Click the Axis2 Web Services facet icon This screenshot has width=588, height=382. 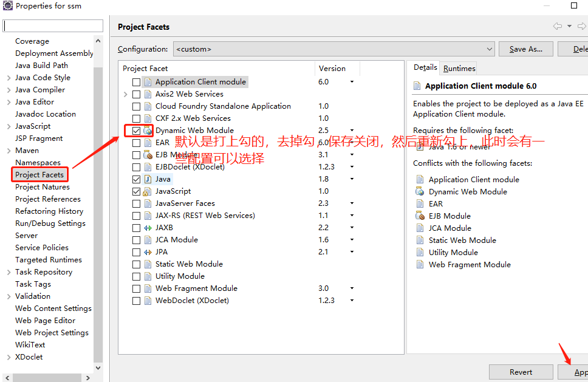(148, 94)
